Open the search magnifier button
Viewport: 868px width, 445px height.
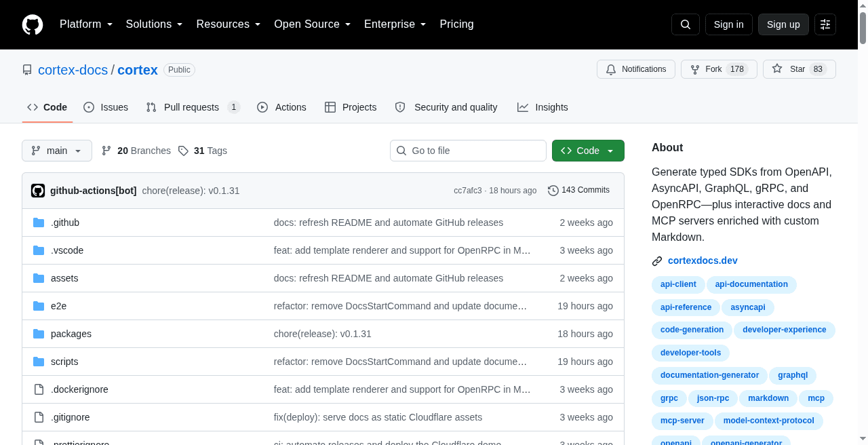(x=686, y=24)
